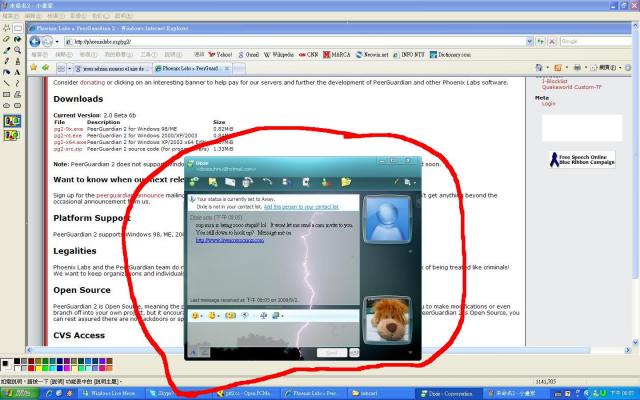Image resolution: width=640 pixels, height=400 pixels.
Task: Select the Ellipse shape tool
Action: 7,105
